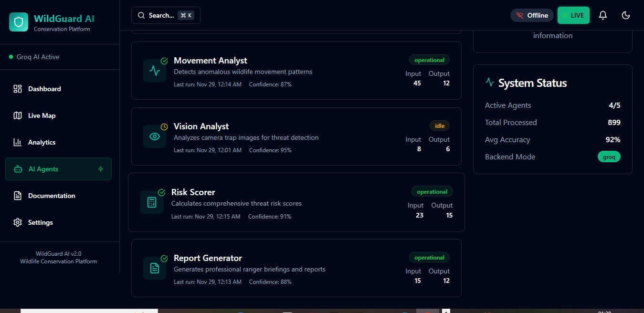Viewport: 644px width, 313px height.
Task: Expand the Vision Analyst agent card
Action: pos(296,136)
